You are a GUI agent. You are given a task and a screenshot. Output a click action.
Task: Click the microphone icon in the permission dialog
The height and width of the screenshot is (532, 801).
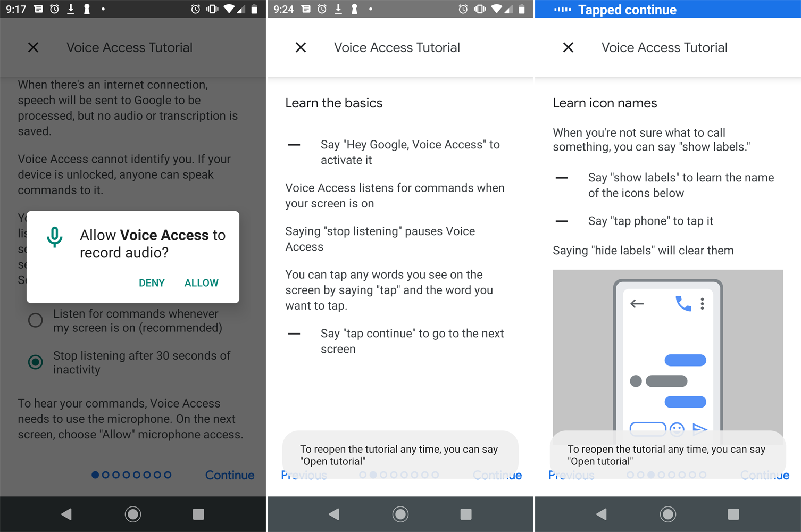point(54,237)
